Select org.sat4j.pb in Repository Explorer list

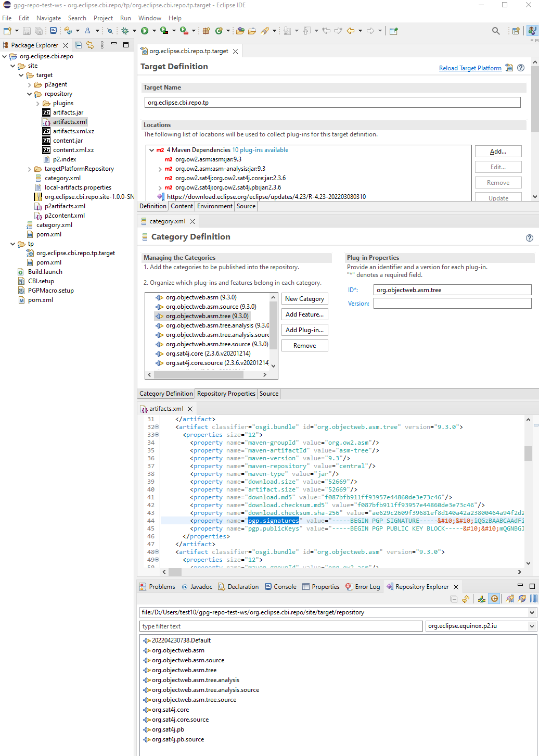point(168,729)
